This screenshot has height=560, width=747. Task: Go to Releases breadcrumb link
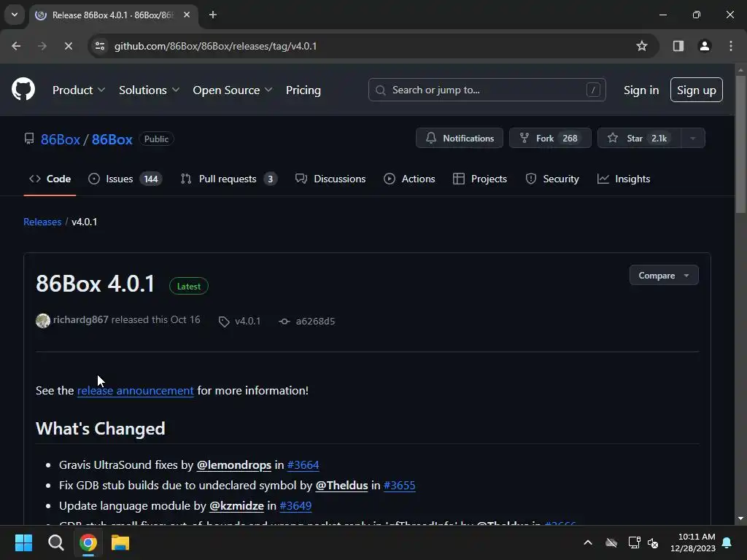42,222
